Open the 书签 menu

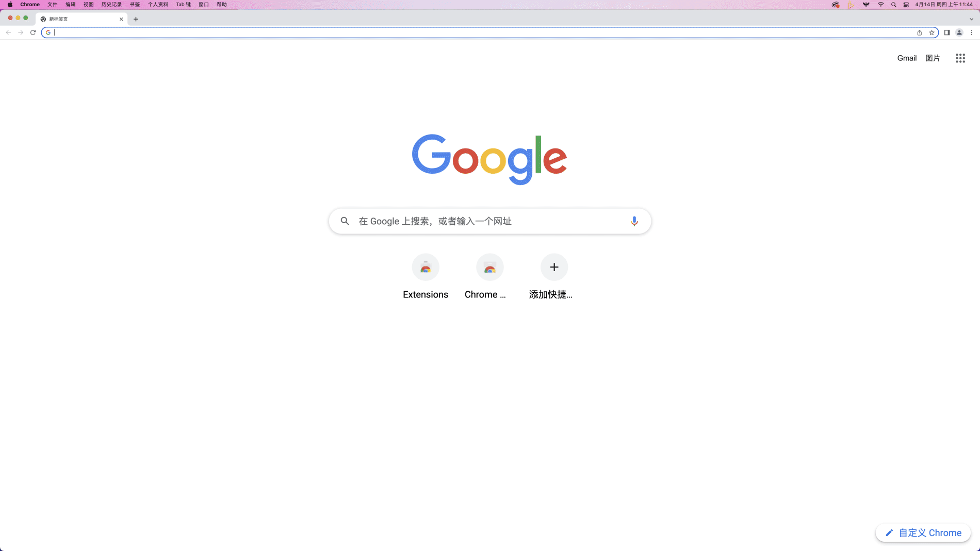click(x=135, y=5)
